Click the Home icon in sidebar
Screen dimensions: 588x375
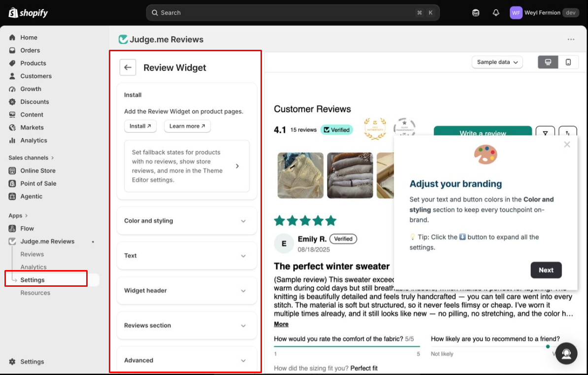[x=12, y=37]
